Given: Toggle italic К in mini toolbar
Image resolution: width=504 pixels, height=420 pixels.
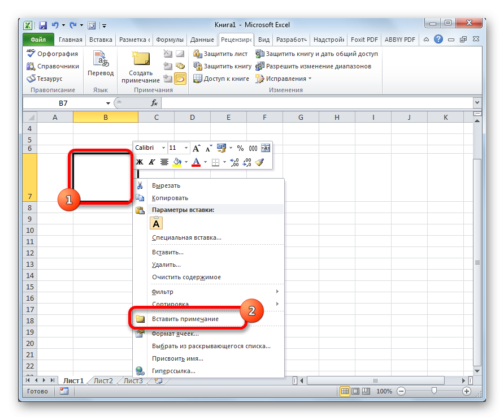Looking at the screenshot, I should [152, 162].
